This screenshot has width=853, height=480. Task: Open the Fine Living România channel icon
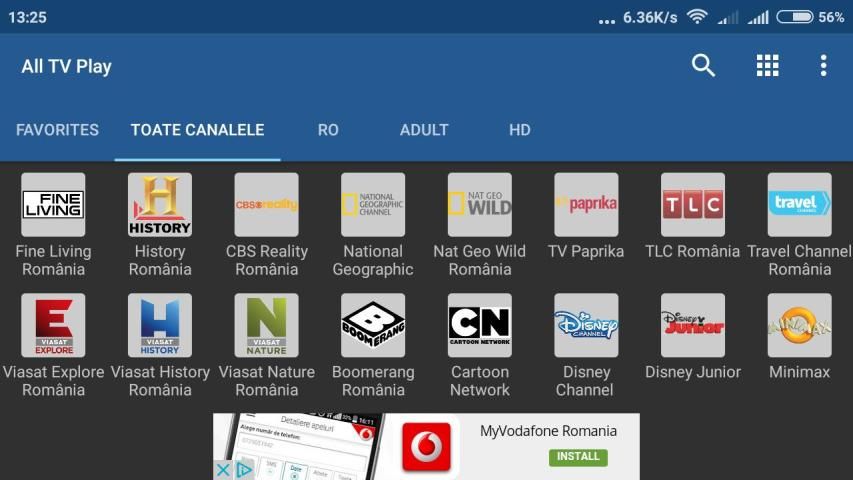(x=53, y=205)
